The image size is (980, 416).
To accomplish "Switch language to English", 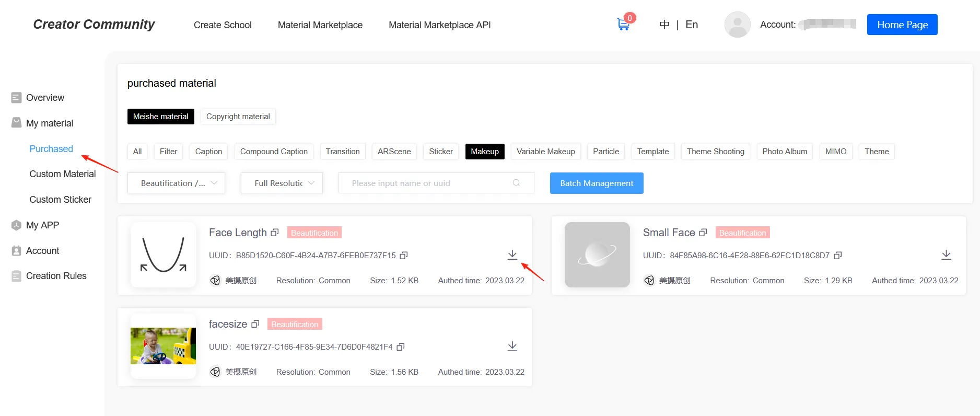I will click(x=691, y=25).
